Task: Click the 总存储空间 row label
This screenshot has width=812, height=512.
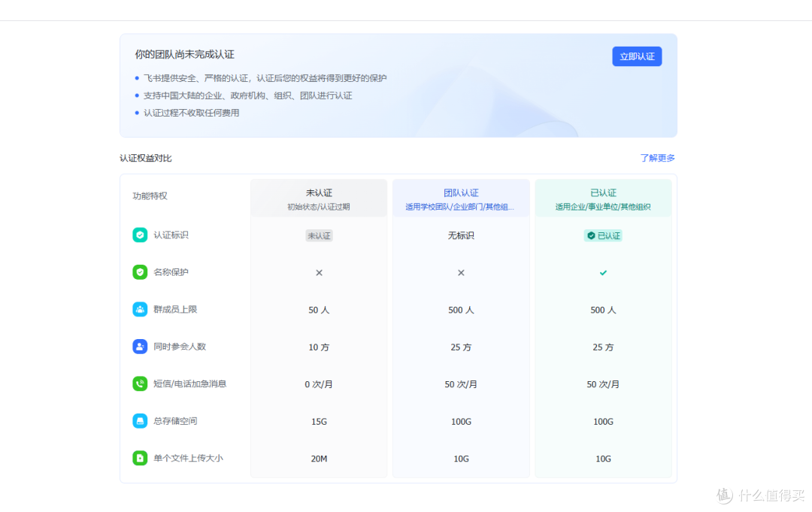Action: click(x=175, y=421)
